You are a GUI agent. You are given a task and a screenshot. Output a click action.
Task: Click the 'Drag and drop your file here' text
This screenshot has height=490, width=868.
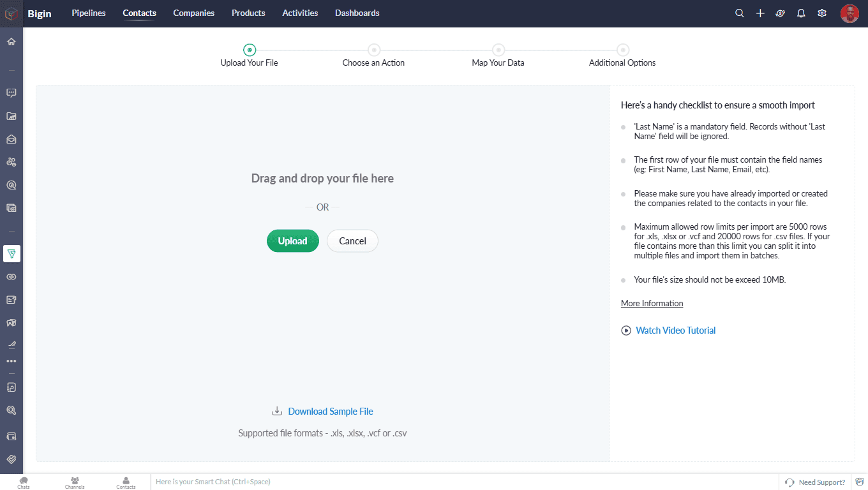coord(322,179)
